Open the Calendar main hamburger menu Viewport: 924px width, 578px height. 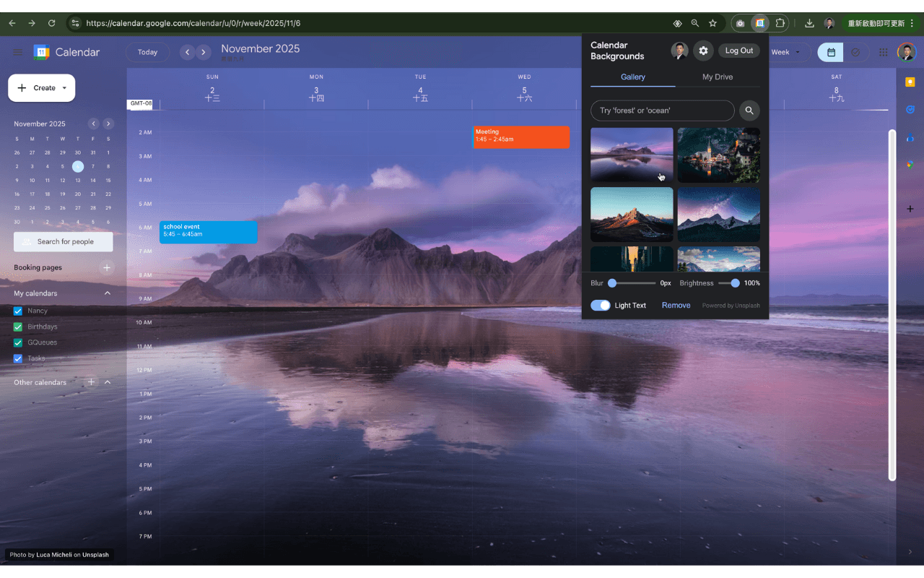pyautogui.click(x=18, y=52)
